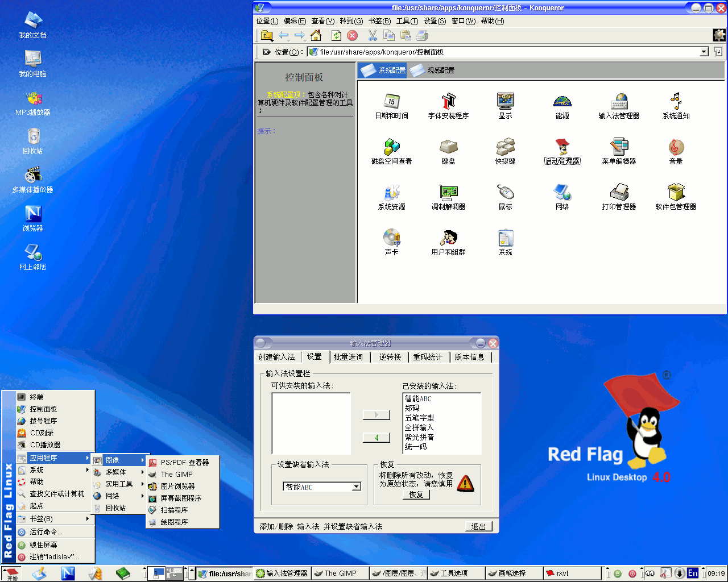This screenshot has height=582, width=728.
Task: Select 五笔字型 in installed input methods list
Action: (x=419, y=418)
